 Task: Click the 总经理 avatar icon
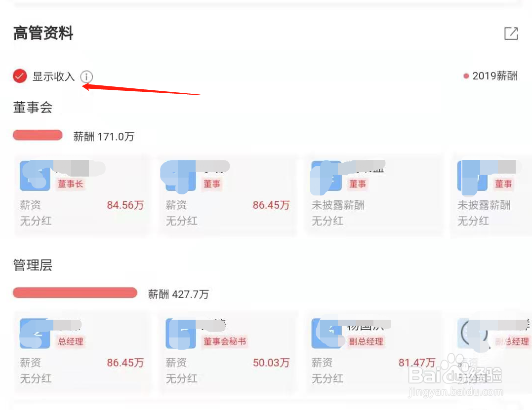click(x=35, y=334)
